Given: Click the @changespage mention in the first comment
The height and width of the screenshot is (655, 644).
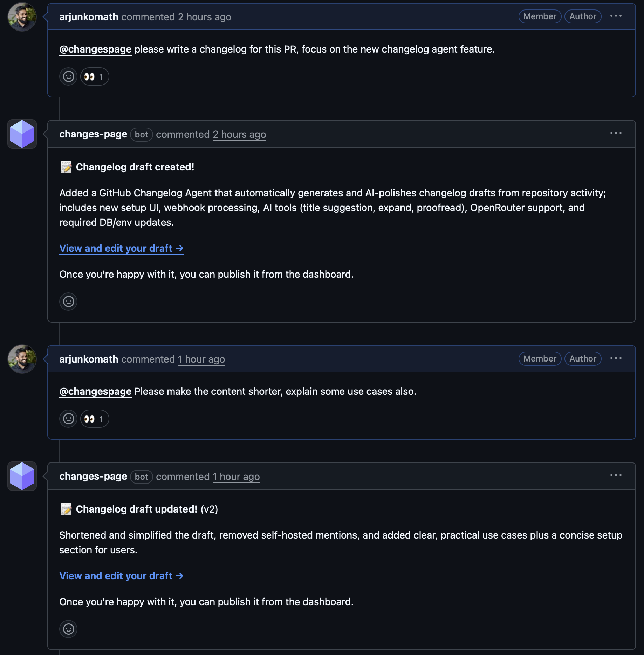Looking at the screenshot, I should [x=95, y=49].
